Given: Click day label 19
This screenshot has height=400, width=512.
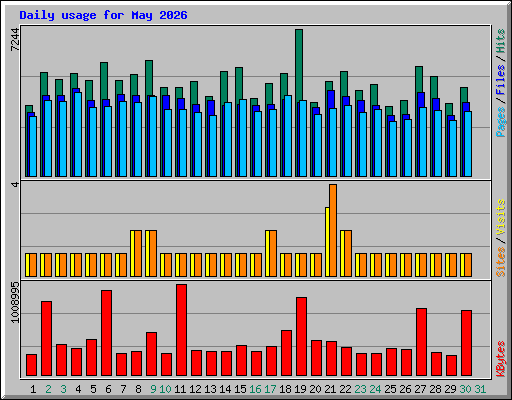Looking at the screenshot, I should (300, 389).
